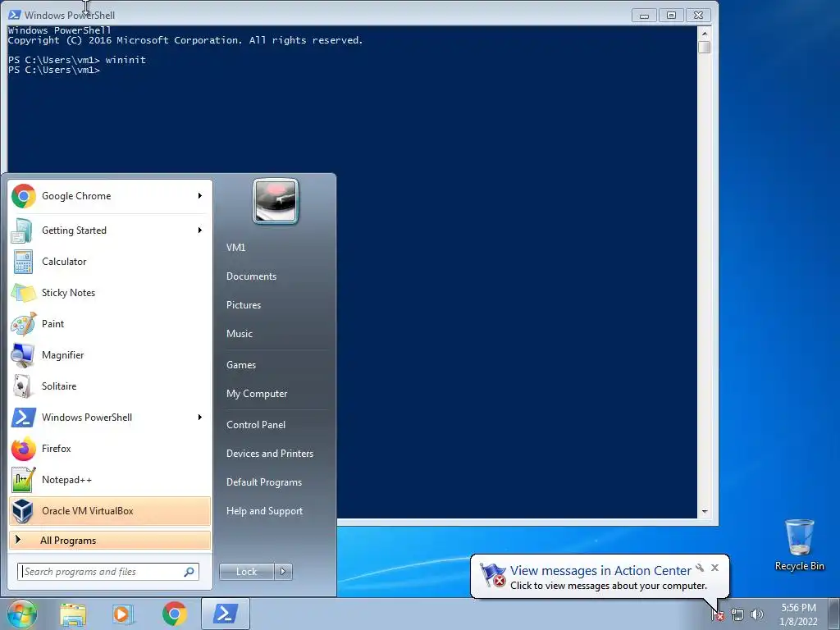Minimize the PowerShell window
The height and width of the screenshot is (630, 840).
[645, 16]
